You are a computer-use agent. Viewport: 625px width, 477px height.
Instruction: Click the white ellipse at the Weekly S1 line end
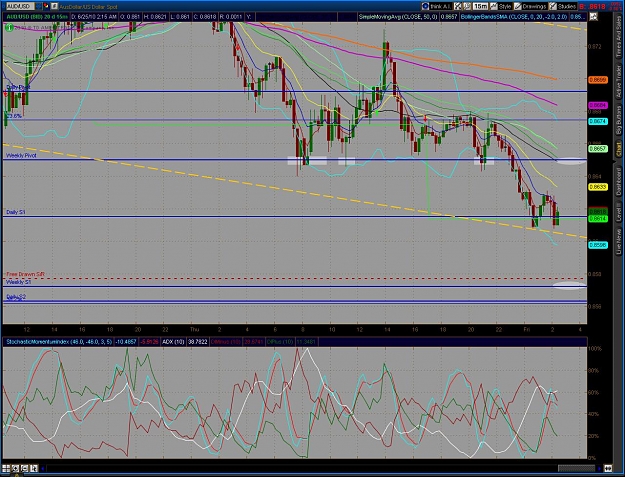pos(570,285)
